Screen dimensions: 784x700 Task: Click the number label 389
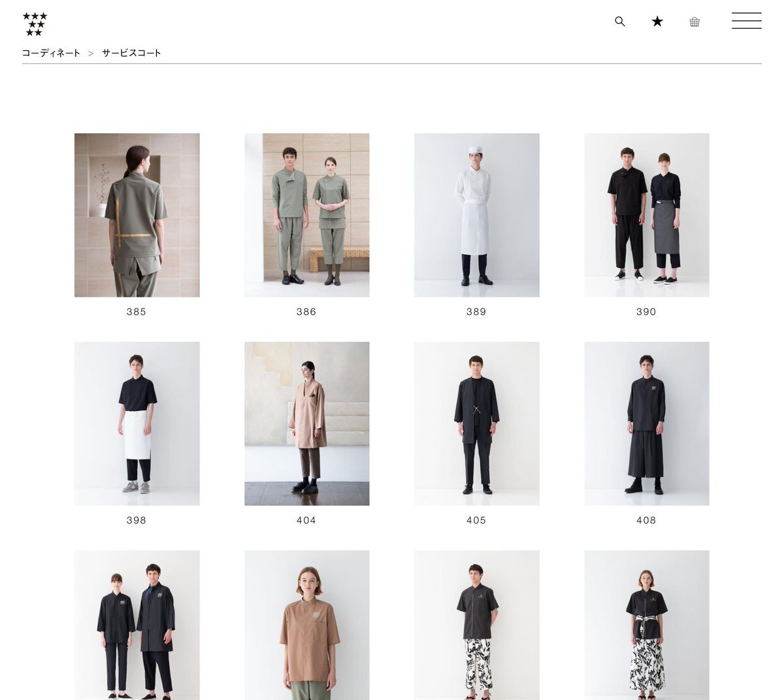(476, 312)
